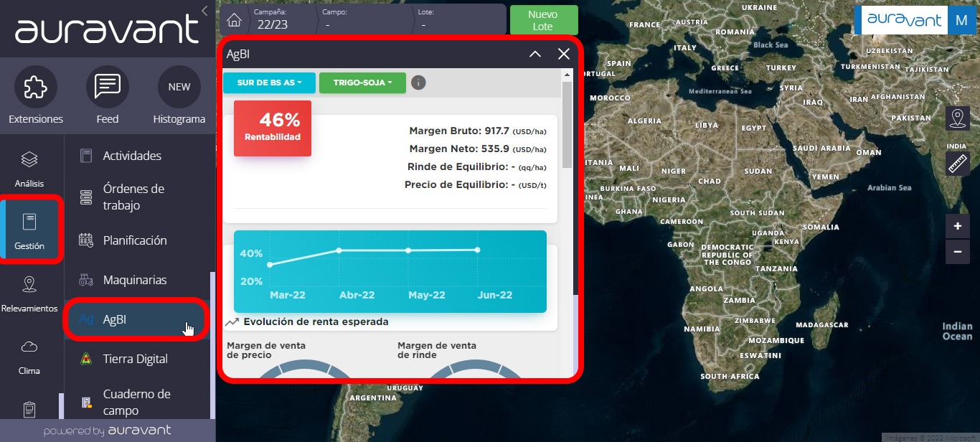Click the Precio de Equilibrio row

[475, 184]
